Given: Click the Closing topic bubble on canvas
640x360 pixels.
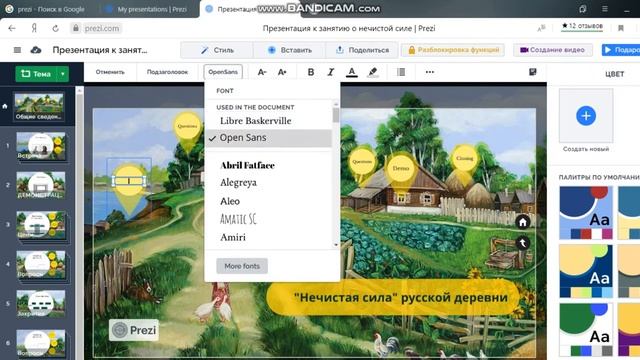Looking at the screenshot, I should (464, 158).
